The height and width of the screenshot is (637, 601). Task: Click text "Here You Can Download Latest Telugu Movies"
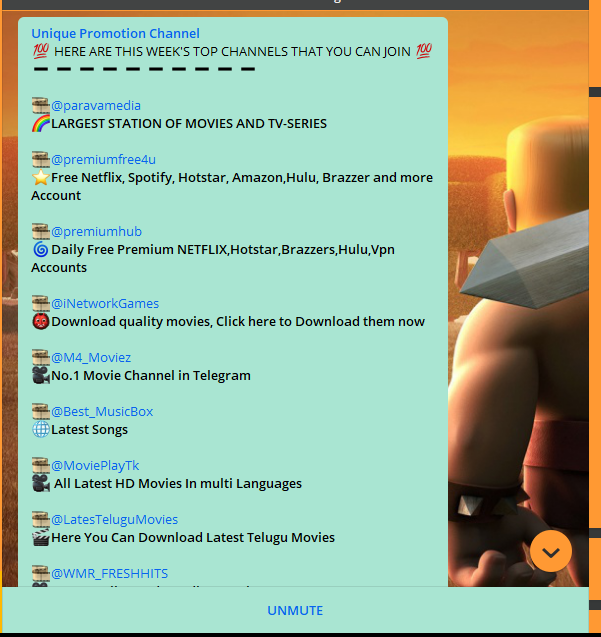193,537
